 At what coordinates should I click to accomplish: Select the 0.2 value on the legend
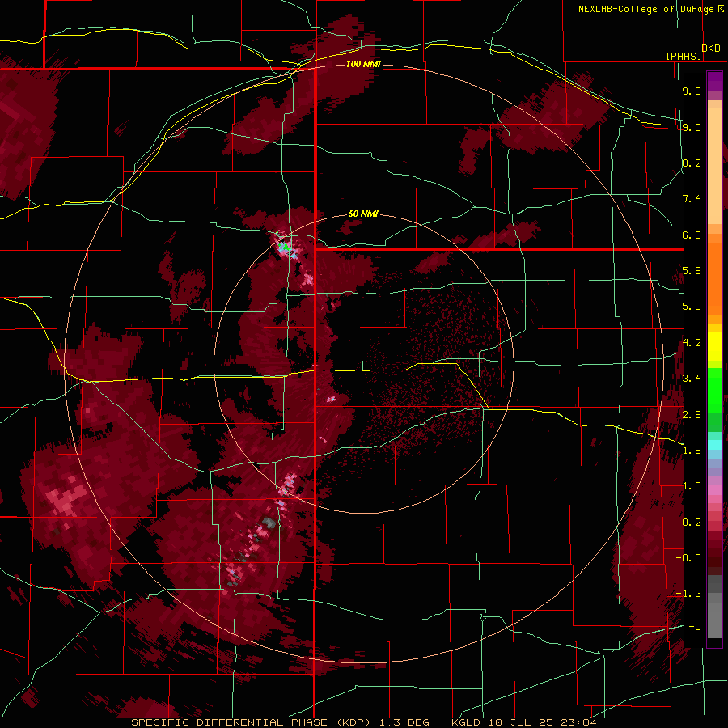point(692,523)
